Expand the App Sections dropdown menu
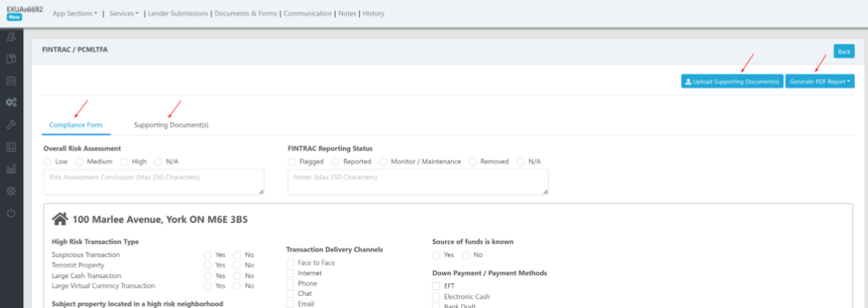Viewport: 868px width, 308px height. click(75, 13)
